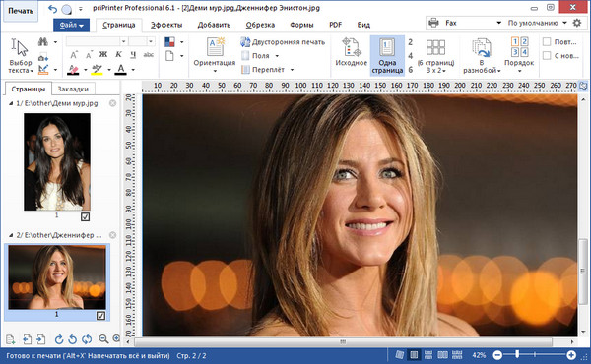Viewport: 591px width, 364px height.
Task: Decrease font size with A-down icon
Action: click(89, 55)
